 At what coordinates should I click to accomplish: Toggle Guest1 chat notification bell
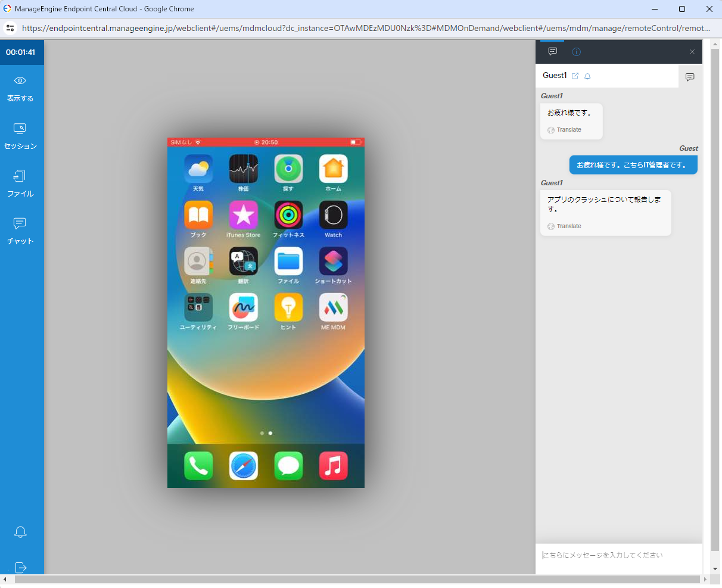tap(587, 76)
